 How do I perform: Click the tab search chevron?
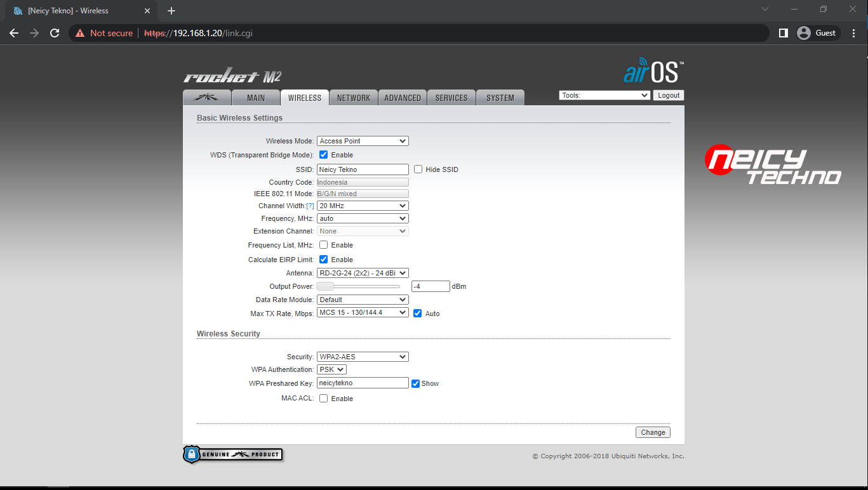[765, 10]
